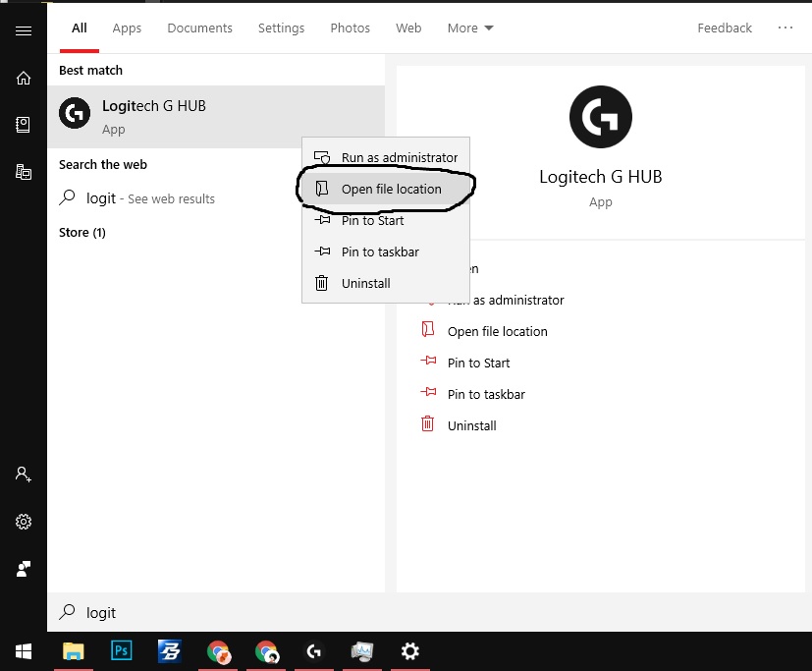Click the Logitech G HUB name in Best match
This screenshot has width=812, height=671.
coord(154,106)
